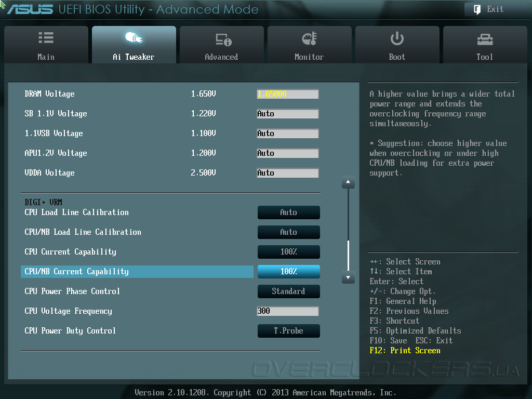
Task: Select the APU1.2V Voltage label
Action: pos(56,153)
